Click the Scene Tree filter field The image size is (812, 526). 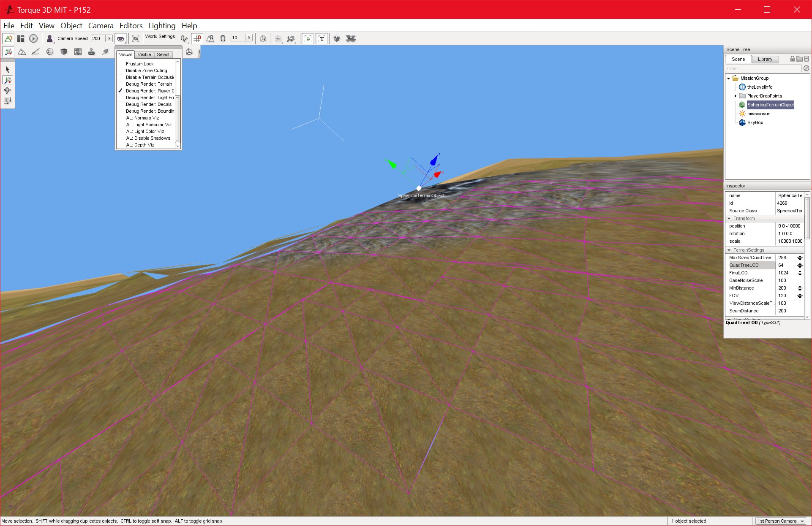(763, 68)
